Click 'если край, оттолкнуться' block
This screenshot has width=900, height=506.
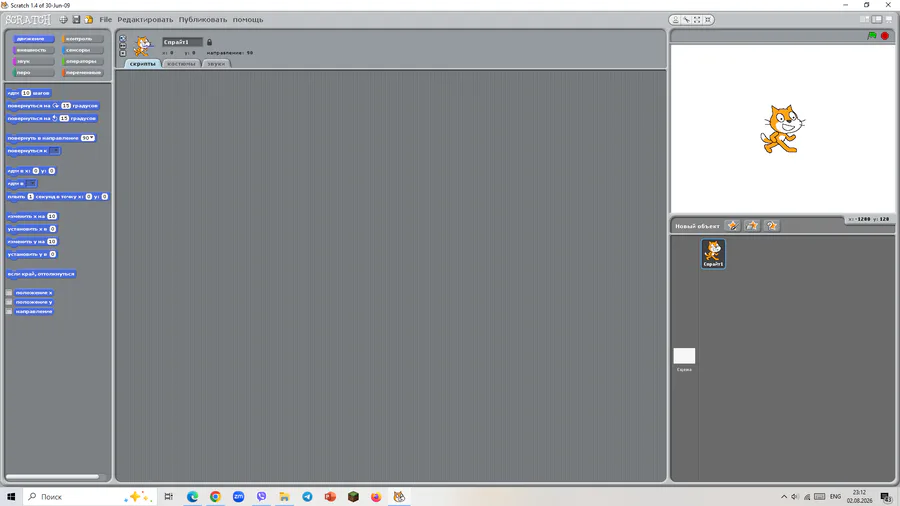point(41,274)
